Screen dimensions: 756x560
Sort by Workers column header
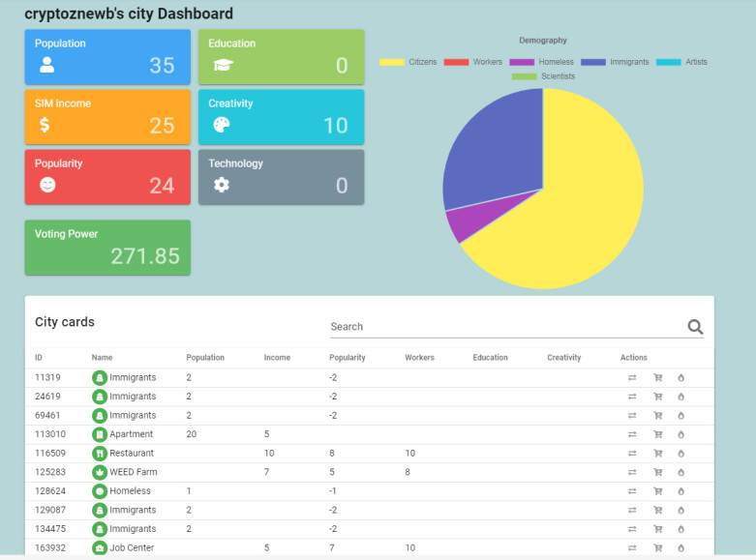419,358
